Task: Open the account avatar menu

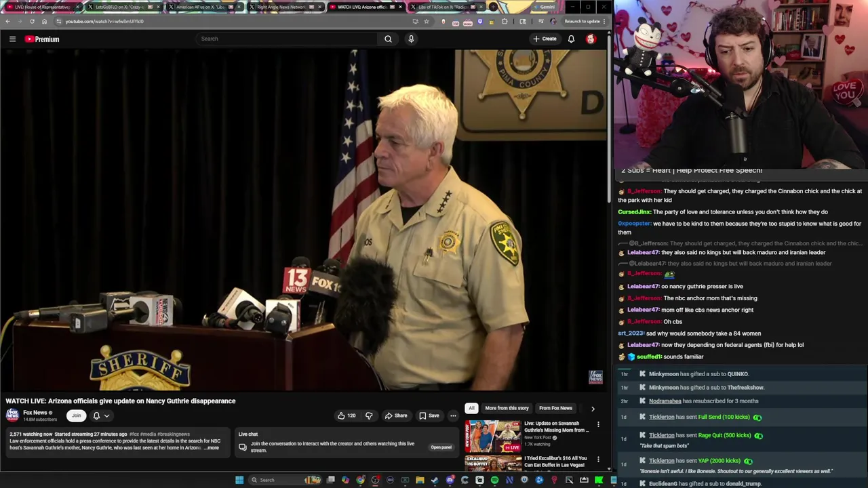Action: click(591, 39)
